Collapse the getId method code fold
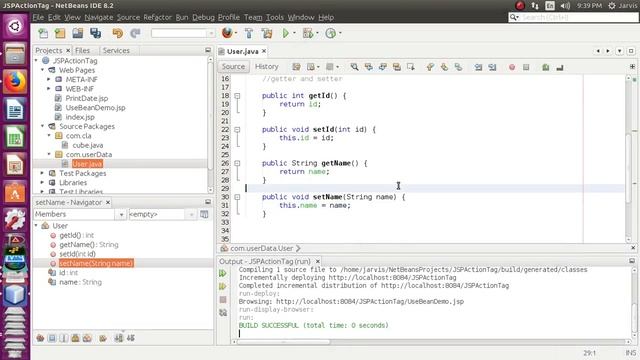 point(237,96)
